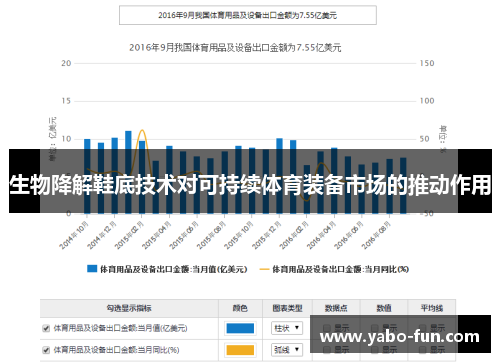Click the 颜色 column header
The height and width of the screenshot is (362, 500).
tap(240, 308)
